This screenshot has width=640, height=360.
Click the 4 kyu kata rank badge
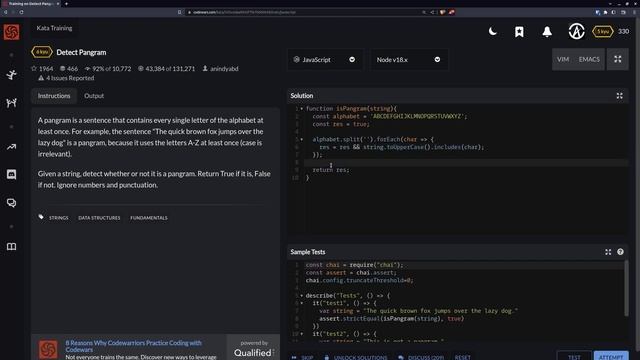[42, 52]
